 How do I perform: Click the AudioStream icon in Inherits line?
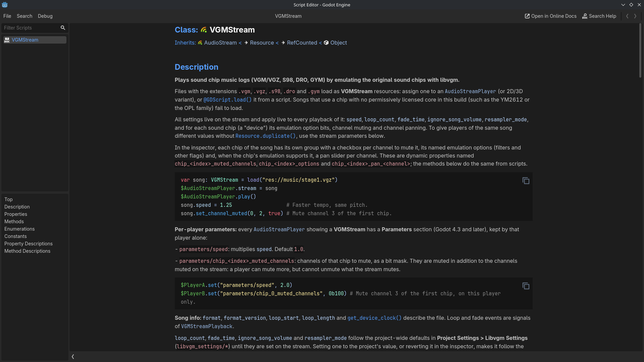pos(200,43)
